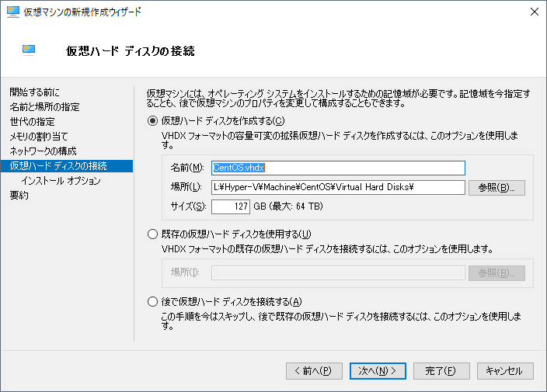Select 既存の仮想ハード ディスクを使用する option
547x392 pixels.
point(152,234)
